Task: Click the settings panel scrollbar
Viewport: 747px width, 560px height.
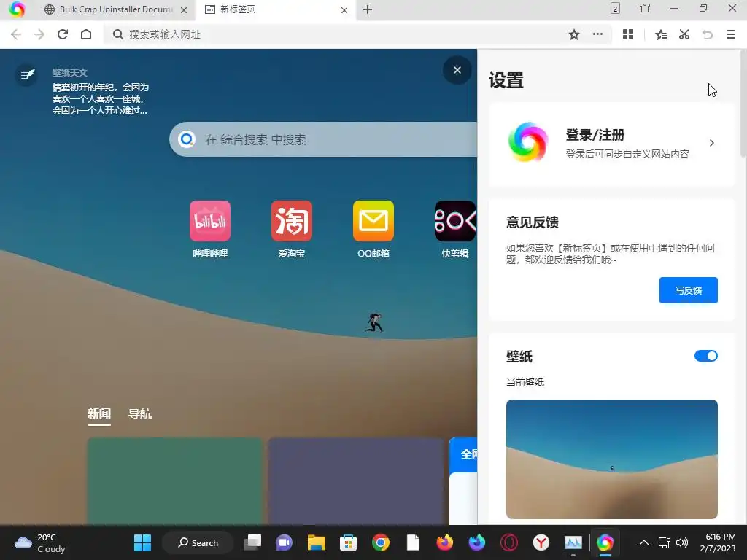Action: point(743,104)
